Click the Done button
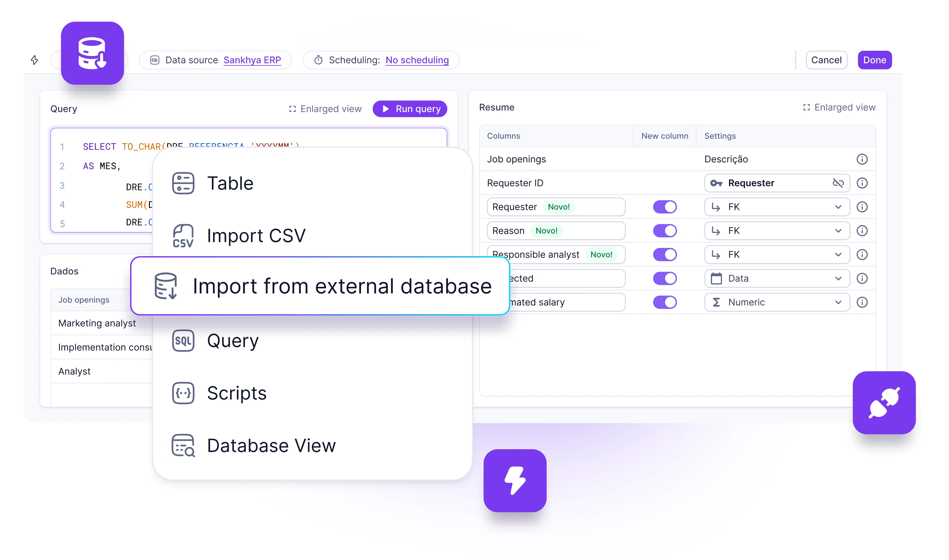 875,60
